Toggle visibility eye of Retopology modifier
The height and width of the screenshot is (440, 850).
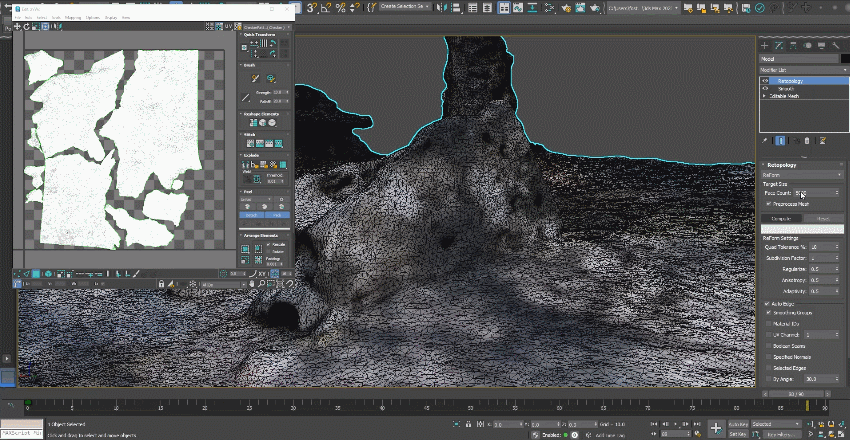pos(765,80)
